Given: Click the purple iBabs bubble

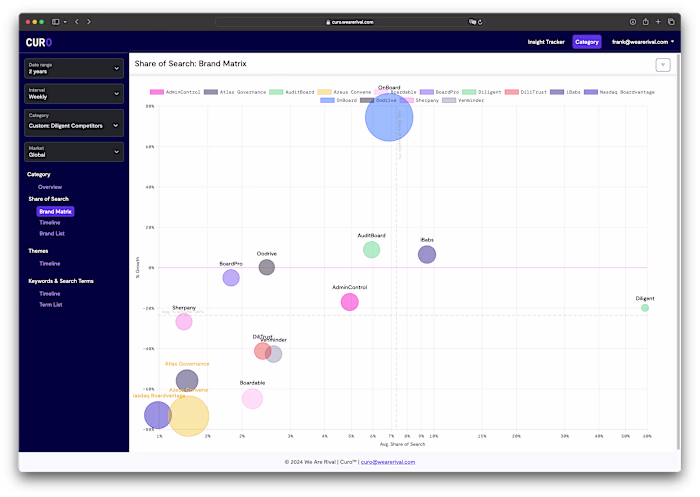Looking at the screenshot, I should pos(427,255).
